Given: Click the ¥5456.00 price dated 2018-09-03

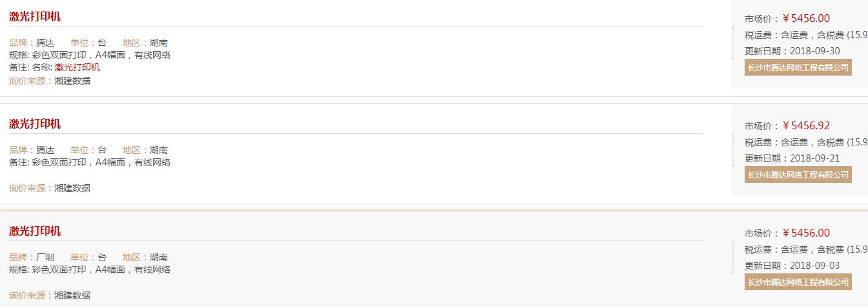Looking at the screenshot, I should click(806, 233).
